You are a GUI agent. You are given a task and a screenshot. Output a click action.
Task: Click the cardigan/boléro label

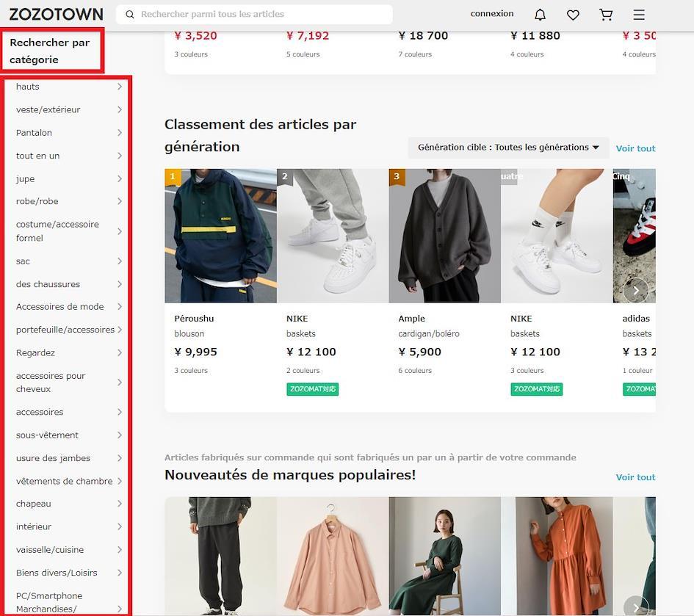point(429,333)
